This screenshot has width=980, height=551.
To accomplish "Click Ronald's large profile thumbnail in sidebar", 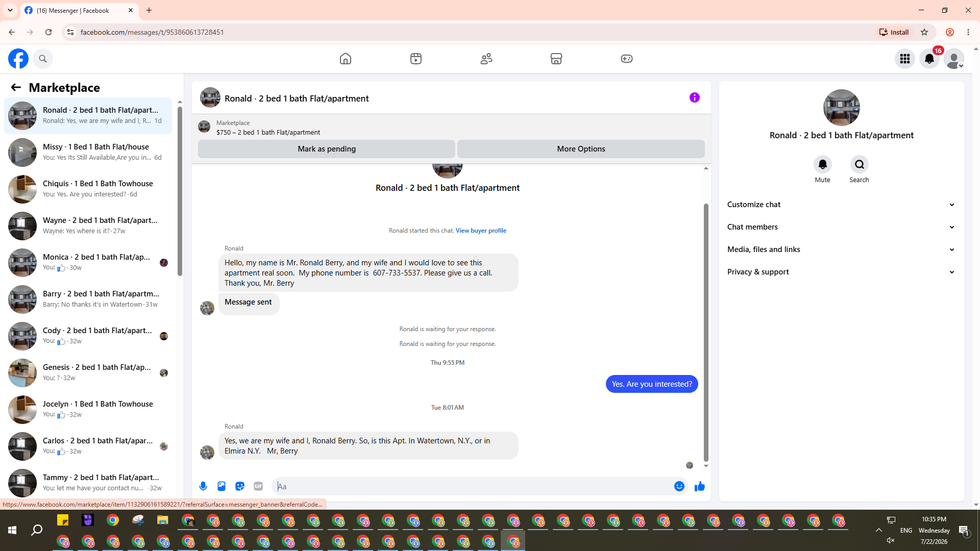I will tap(841, 108).
